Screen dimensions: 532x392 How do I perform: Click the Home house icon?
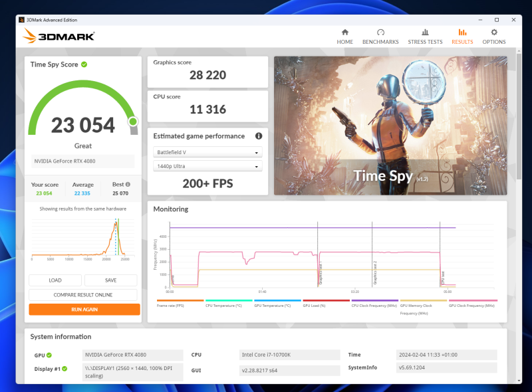pyautogui.click(x=344, y=32)
